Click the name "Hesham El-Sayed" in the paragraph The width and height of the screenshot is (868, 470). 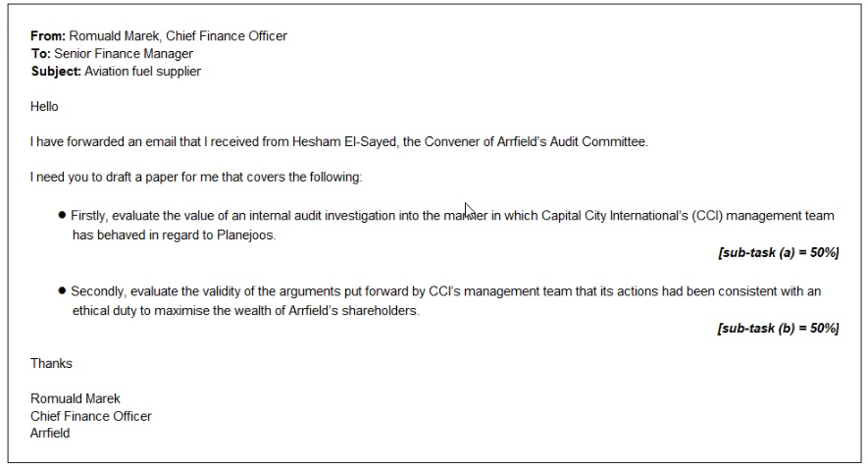pyautogui.click(x=328, y=142)
